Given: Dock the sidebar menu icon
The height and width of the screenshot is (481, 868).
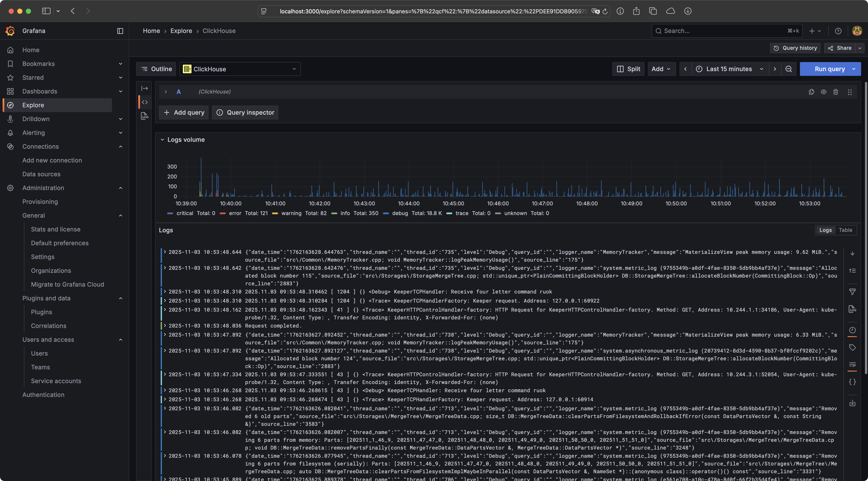Looking at the screenshot, I should 120,31.
